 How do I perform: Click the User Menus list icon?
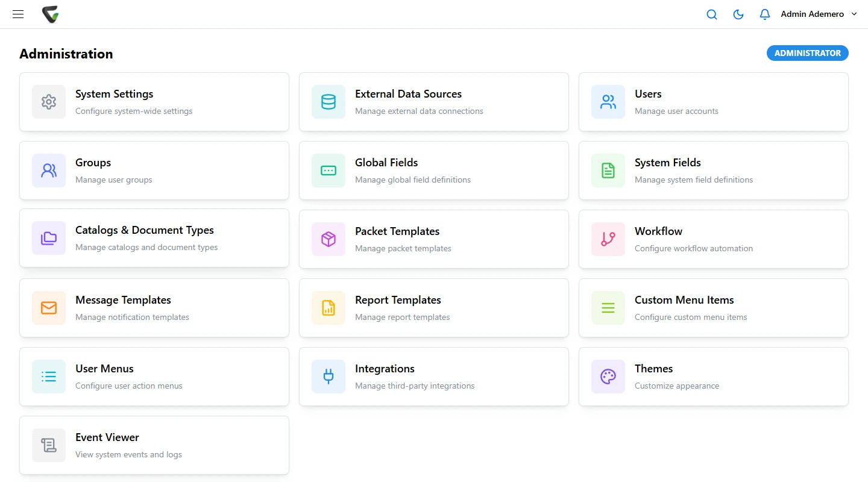pyautogui.click(x=49, y=377)
